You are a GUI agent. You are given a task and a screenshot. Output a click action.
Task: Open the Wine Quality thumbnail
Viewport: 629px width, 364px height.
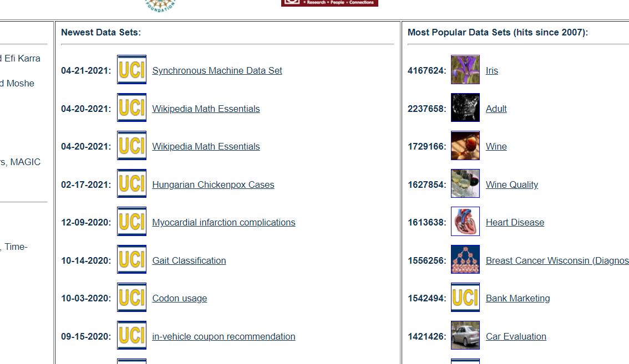tap(465, 183)
